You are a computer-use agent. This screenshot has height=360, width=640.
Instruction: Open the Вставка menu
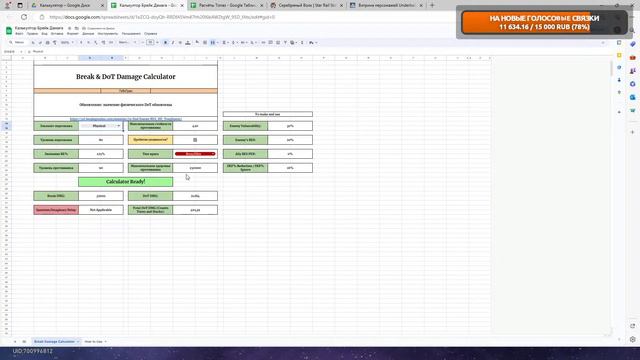(x=57, y=33)
